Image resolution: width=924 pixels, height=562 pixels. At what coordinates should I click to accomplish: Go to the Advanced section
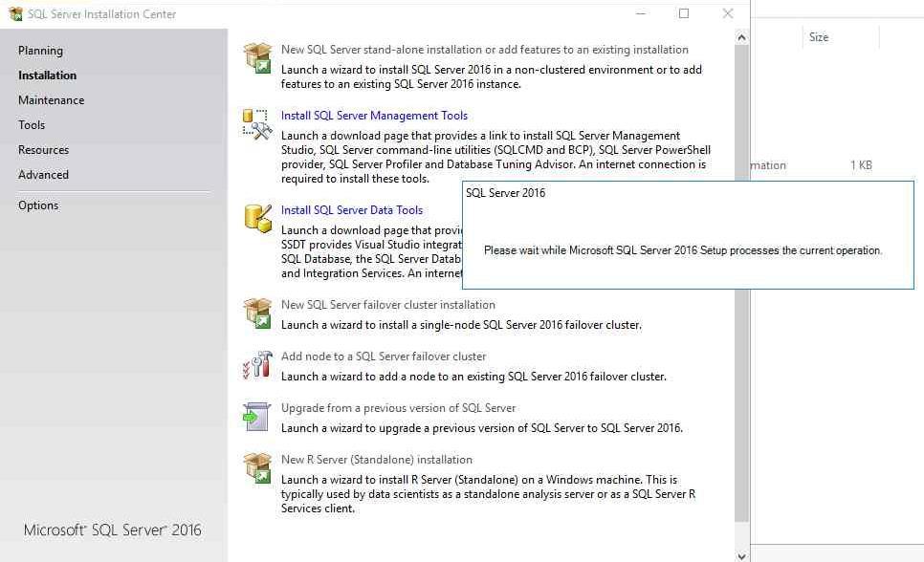[44, 174]
